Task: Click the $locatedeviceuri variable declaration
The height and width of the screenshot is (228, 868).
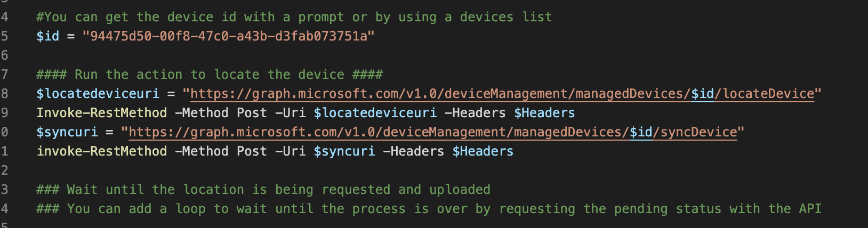Action: (x=98, y=94)
